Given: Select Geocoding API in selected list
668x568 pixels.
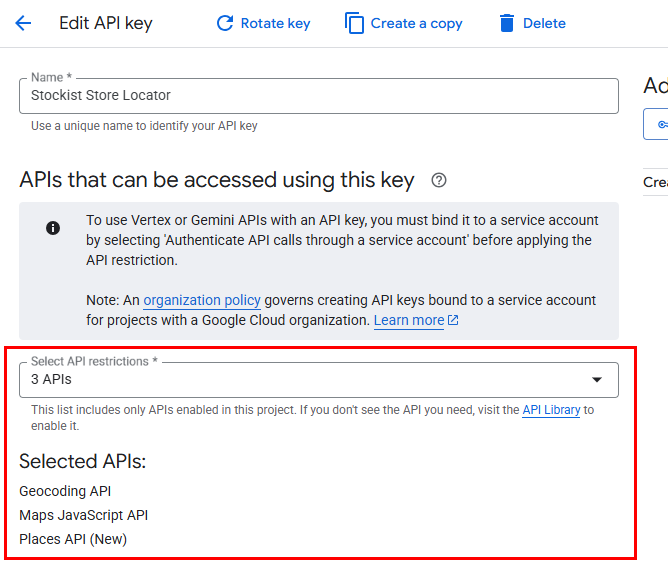Looking at the screenshot, I should pos(65,491).
